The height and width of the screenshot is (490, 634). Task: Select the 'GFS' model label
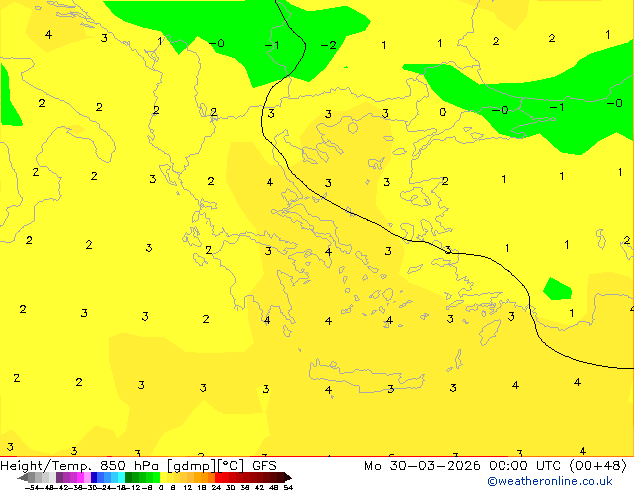(264, 466)
